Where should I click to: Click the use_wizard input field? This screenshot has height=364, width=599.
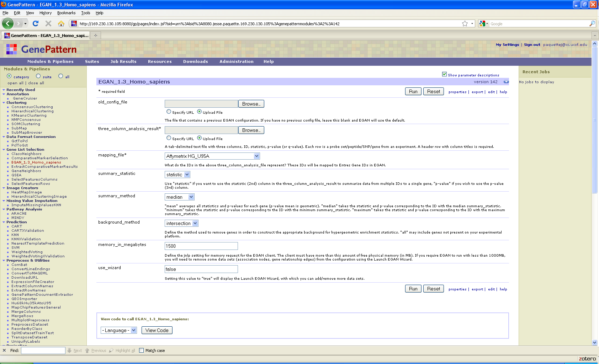point(201,269)
